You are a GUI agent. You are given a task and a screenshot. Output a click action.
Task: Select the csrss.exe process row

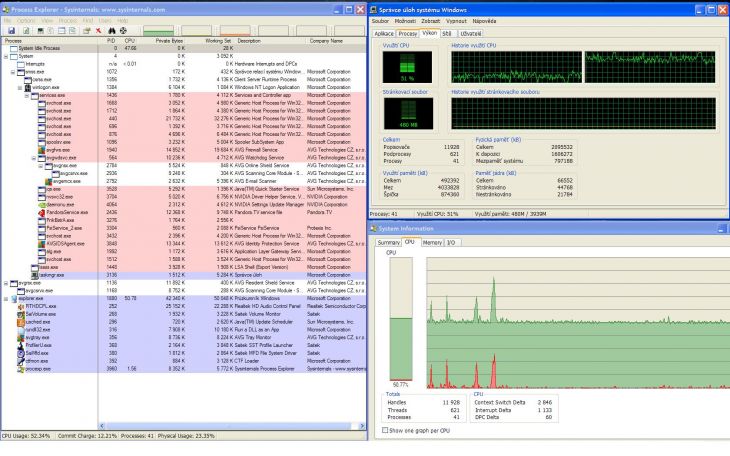coord(184,80)
